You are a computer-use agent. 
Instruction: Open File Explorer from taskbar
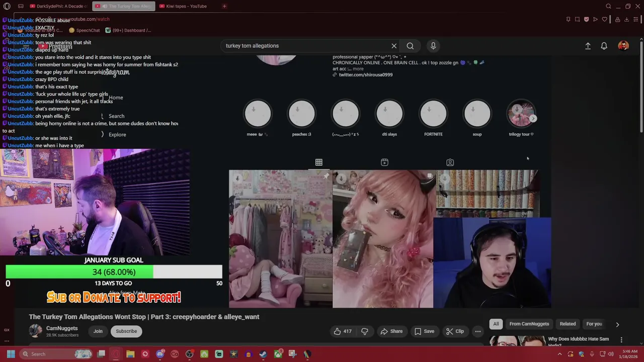pyautogui.click(x=130, y=354)
